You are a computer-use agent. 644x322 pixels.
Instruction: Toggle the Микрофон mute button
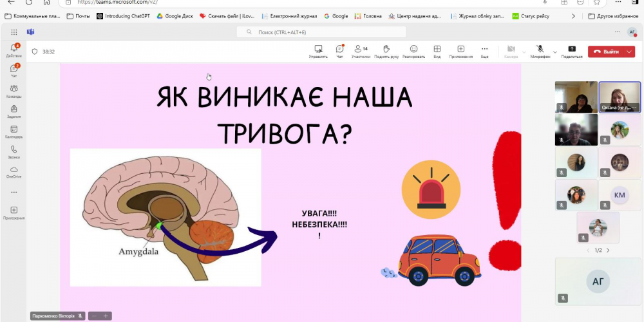pos(540,51)
